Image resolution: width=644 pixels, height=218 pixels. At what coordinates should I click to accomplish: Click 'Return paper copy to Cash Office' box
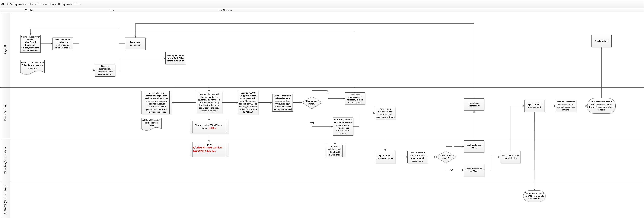click(510, 157)
